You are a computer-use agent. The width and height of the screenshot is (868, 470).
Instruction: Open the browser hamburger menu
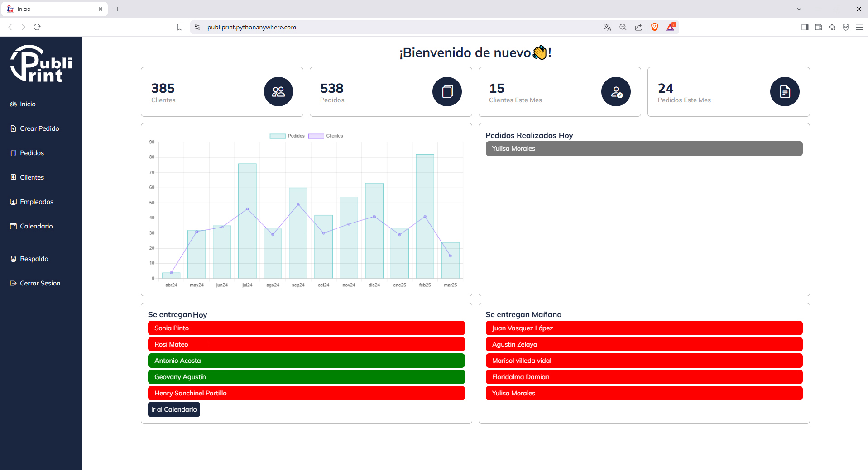click(x=859, y=27)
